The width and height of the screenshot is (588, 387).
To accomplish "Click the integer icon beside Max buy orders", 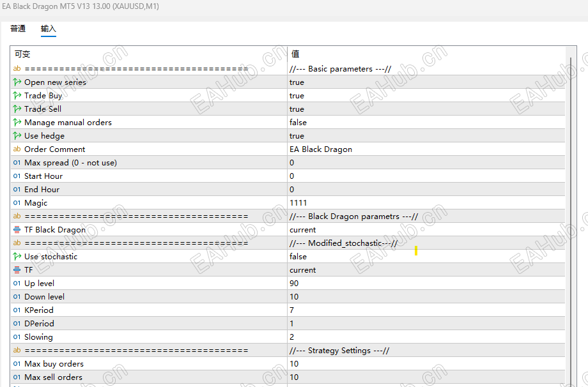I will point(17,364).
